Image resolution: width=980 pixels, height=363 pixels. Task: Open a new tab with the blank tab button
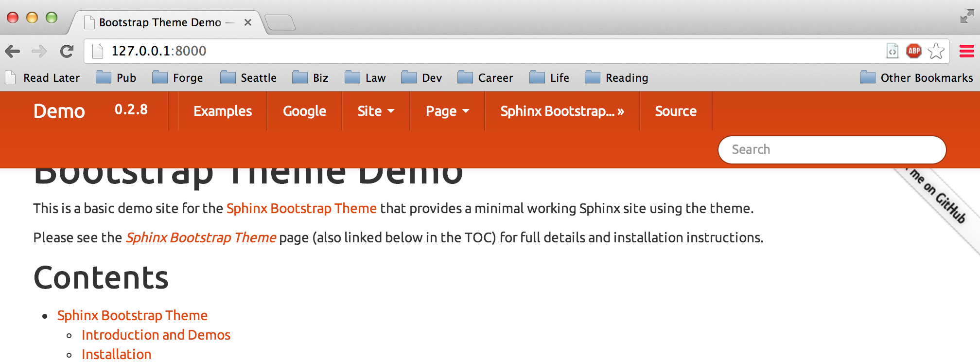click(280, 22)
